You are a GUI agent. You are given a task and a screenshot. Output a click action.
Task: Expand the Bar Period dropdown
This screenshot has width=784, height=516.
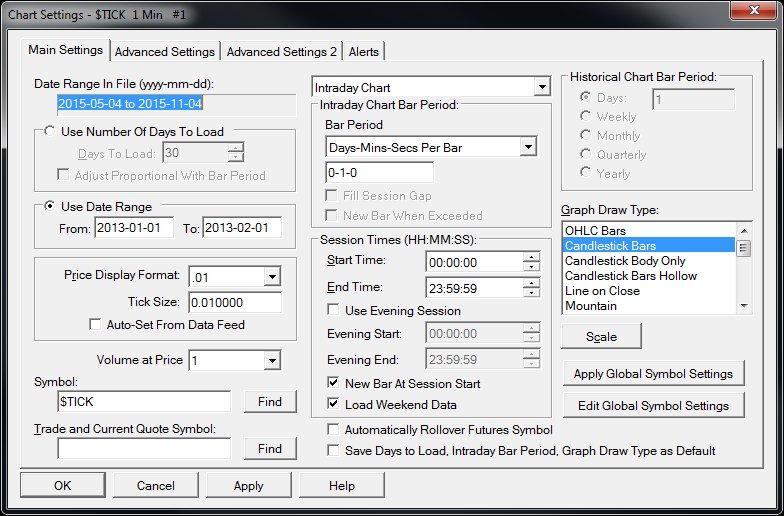pos(528,147)
